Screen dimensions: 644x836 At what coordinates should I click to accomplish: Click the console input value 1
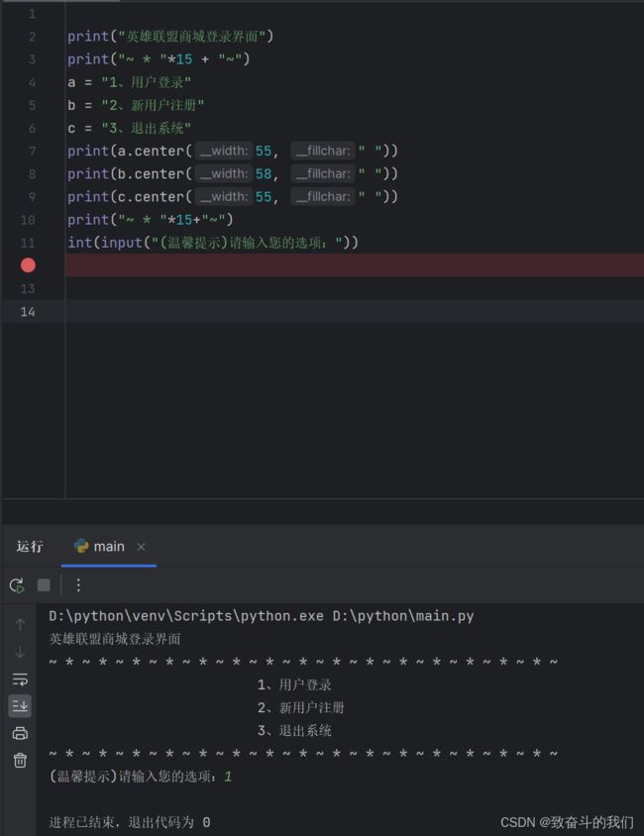(x=228, y=777)
